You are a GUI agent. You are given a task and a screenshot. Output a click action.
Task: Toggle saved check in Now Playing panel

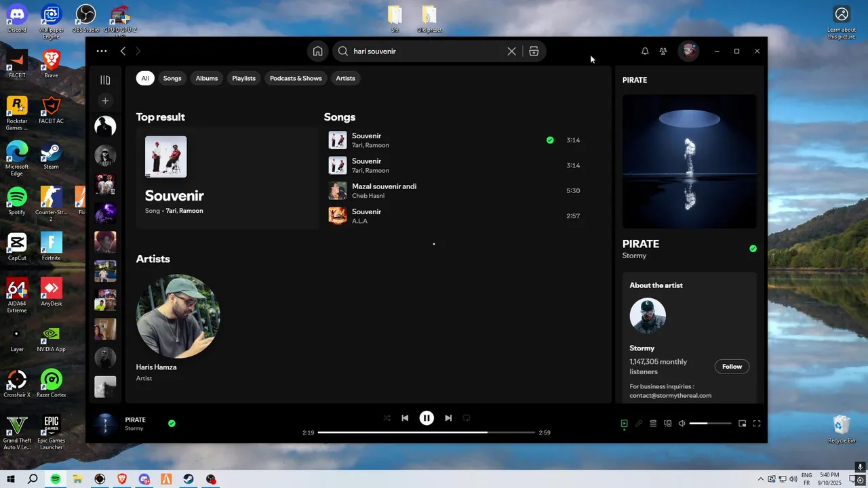click(753, 249)
